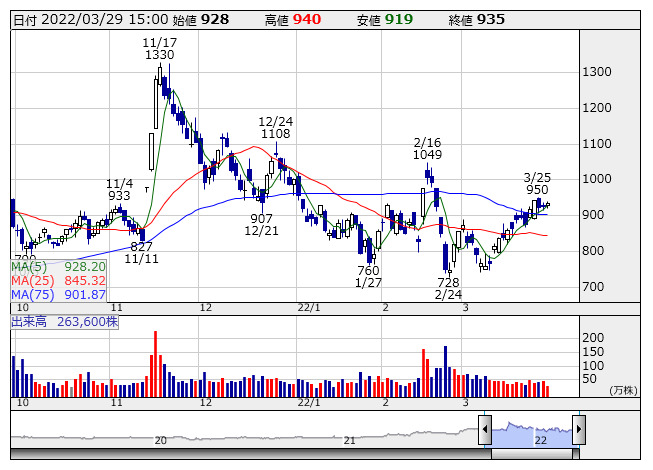Click the tallest red volume bar in November

[x=155, y=364]
